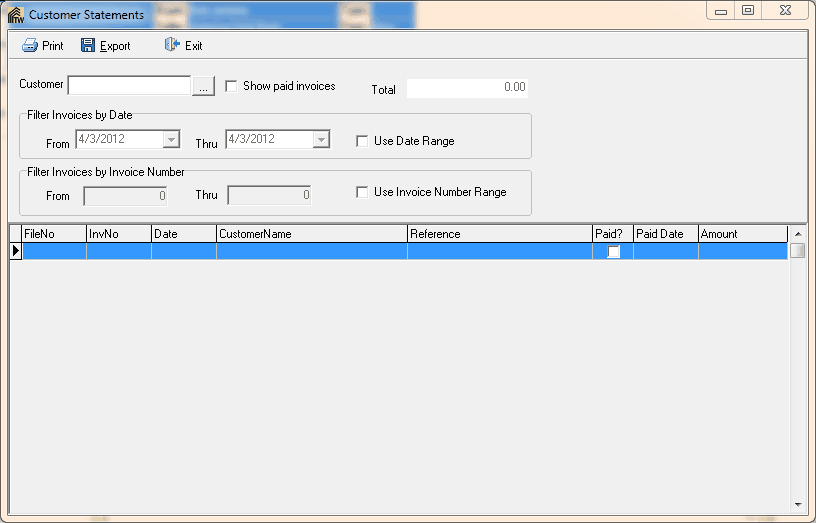Check Use Invoice Number Range option
Screen dimensions: 816x523
363,192
